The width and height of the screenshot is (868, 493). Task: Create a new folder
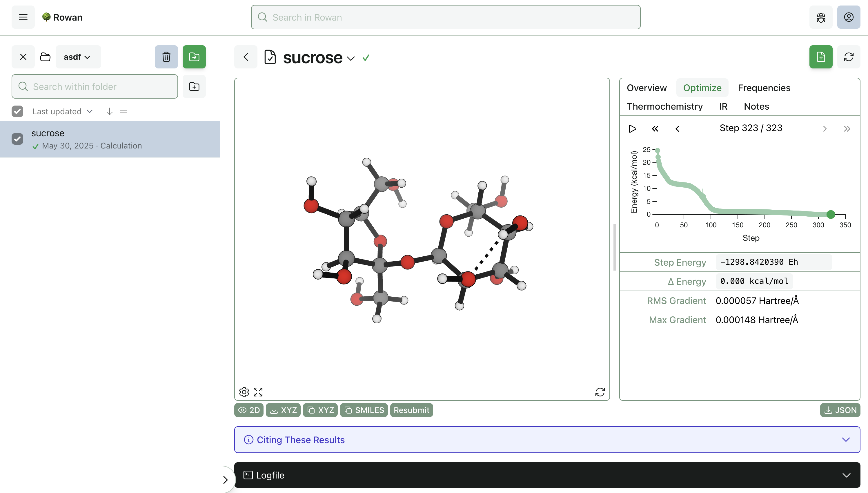(x=194, y=87)
